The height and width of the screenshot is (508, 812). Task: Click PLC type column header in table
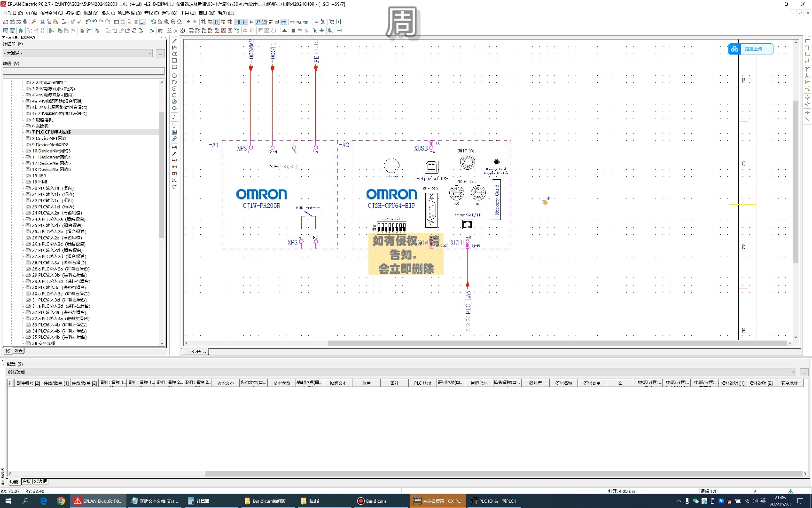click(x=422, y=383)
